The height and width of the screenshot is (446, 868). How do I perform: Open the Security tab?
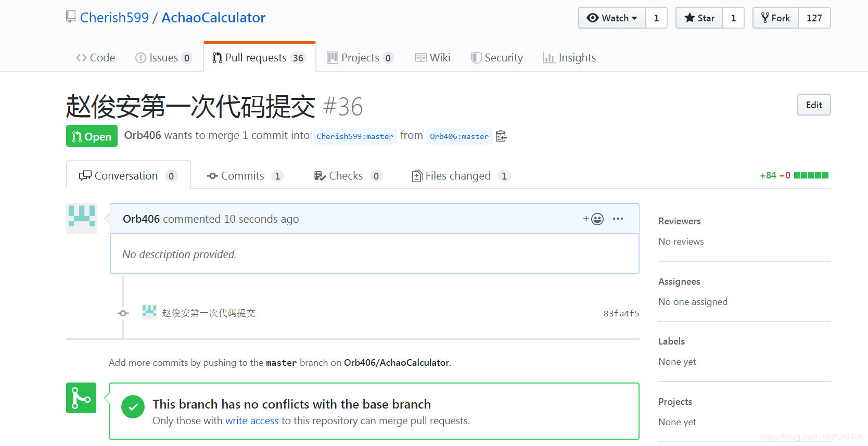point(497,58)
